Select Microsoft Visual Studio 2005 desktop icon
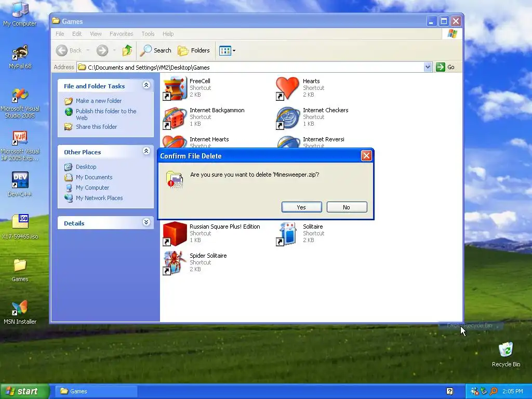This screenshot has height=399, width=532. pos(20,103)
